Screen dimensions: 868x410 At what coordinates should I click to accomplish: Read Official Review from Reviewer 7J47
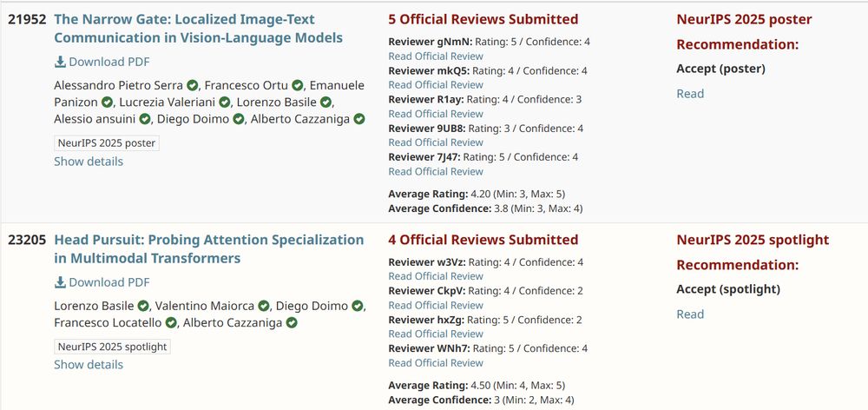coord(436,171)
